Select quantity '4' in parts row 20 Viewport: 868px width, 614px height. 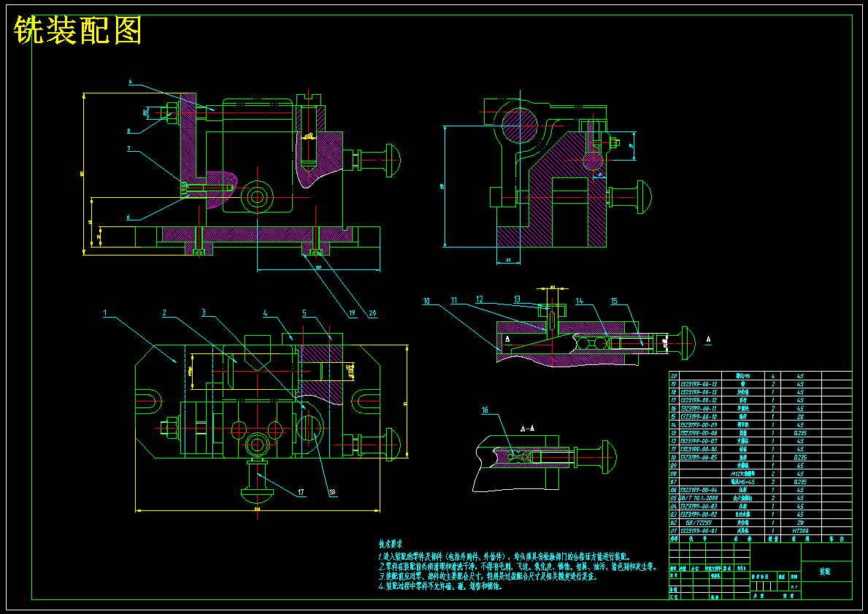773,376
